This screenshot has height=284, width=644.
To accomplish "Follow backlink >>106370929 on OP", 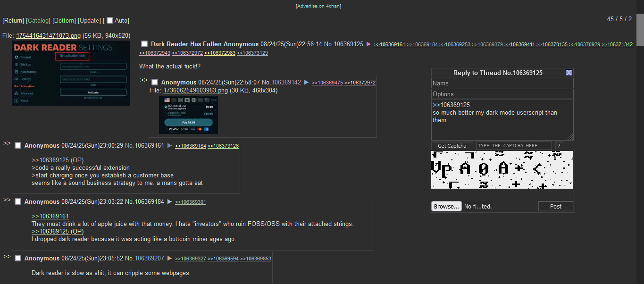I will 585,44.
